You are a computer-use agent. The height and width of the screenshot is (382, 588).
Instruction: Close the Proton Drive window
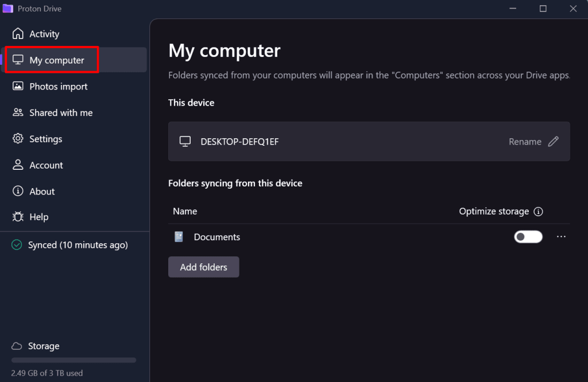click(x=573, y=8)
